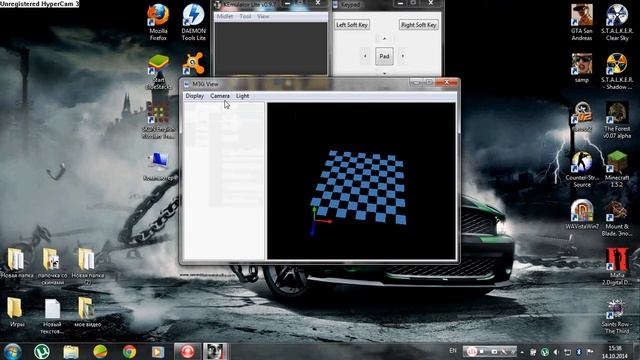Screen dimensions: 640x360
Task: Select the Новый текстов... document icon
Action: 52,316
